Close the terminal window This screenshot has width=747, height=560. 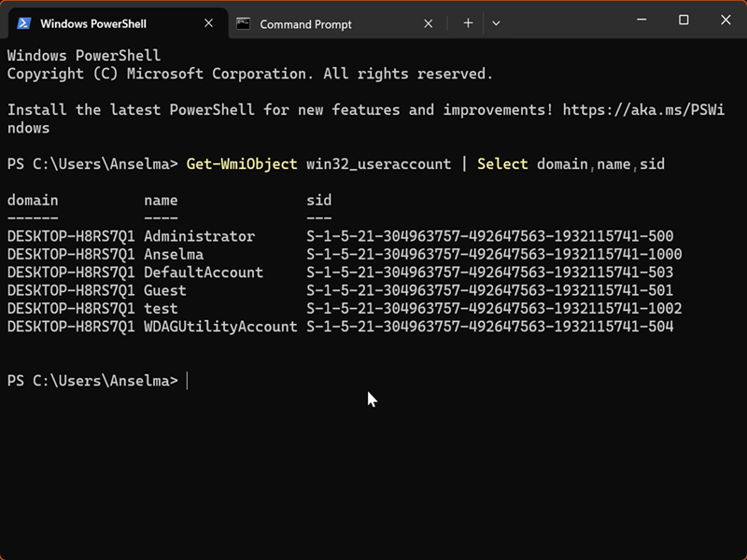726,20
